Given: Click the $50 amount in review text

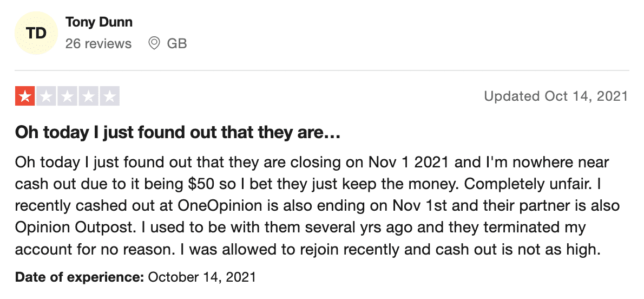Looking at the screenshot, I should click(x=200, y=184).
